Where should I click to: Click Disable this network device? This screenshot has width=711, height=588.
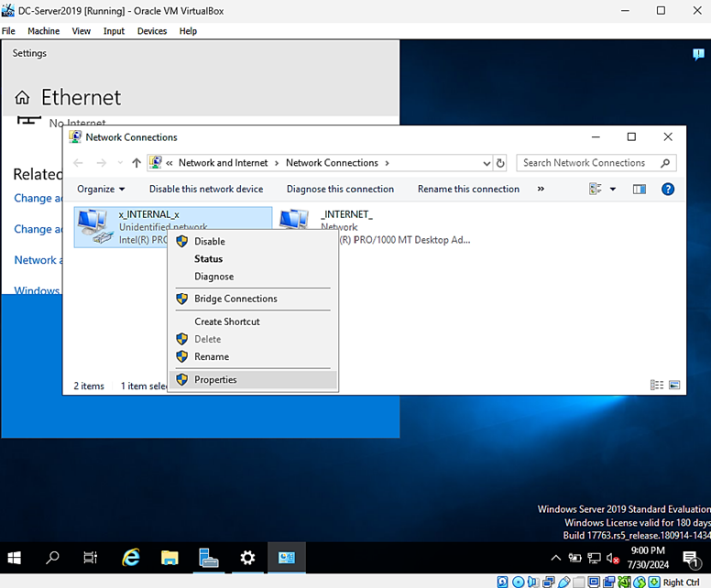(x=206, y=190)
